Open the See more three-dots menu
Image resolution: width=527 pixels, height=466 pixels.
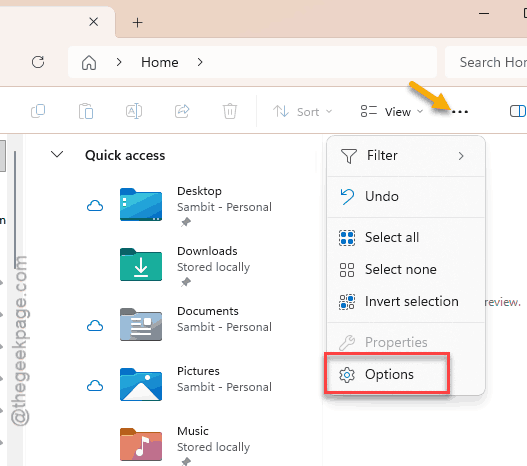pos(460,112)
